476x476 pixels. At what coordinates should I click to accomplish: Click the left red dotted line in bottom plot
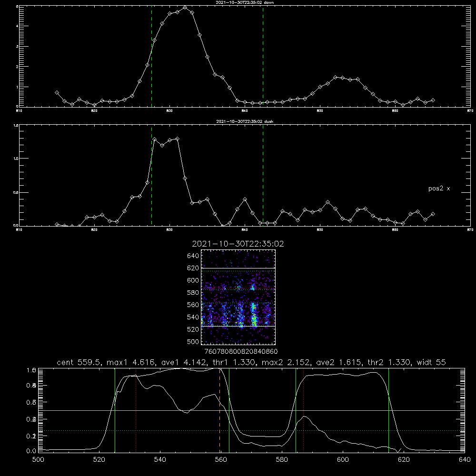pos(136,410)
